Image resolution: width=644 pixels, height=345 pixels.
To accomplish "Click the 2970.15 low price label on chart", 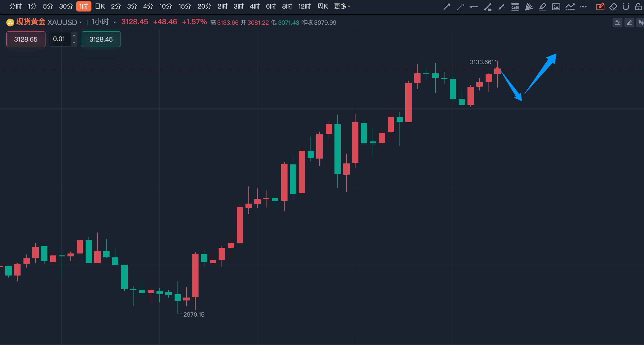I will click(x=194, y=314).
